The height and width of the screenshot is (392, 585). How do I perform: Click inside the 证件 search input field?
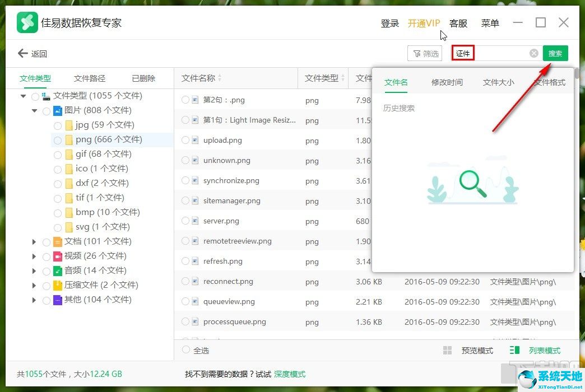(x=493, y=53)
